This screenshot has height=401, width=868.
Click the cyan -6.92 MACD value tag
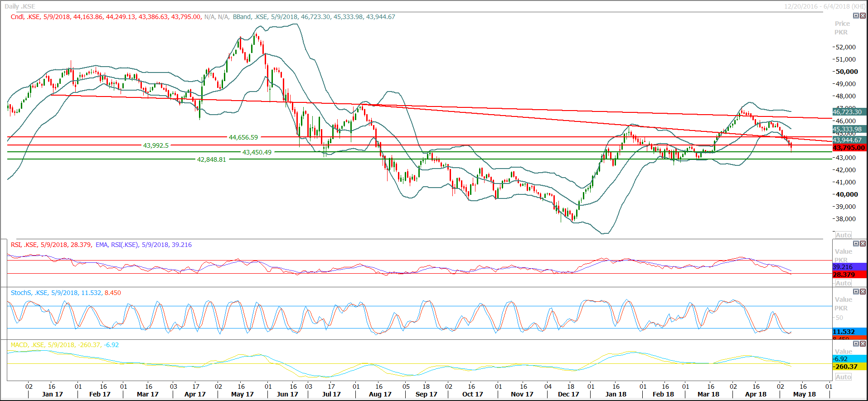pyautogui.click(x=849, y=359)
